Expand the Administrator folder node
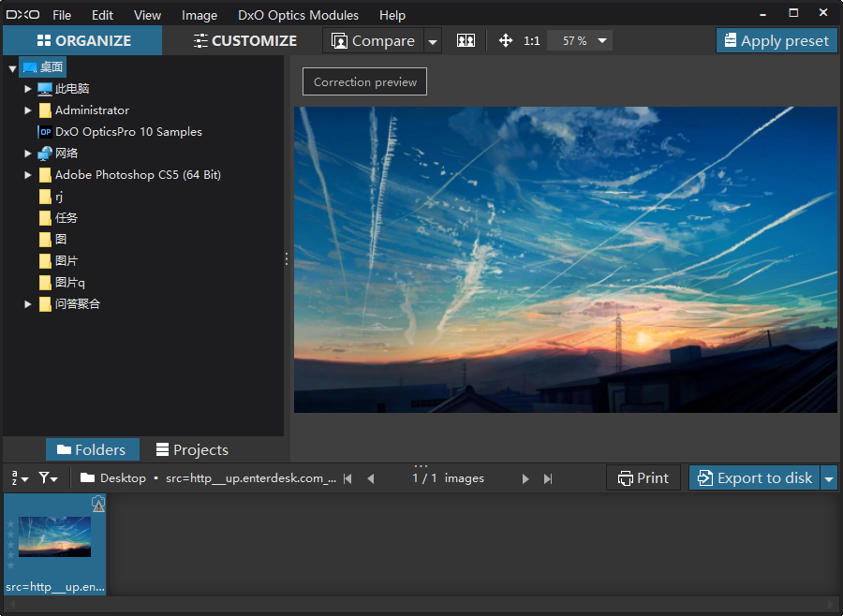 click(28, 110)
